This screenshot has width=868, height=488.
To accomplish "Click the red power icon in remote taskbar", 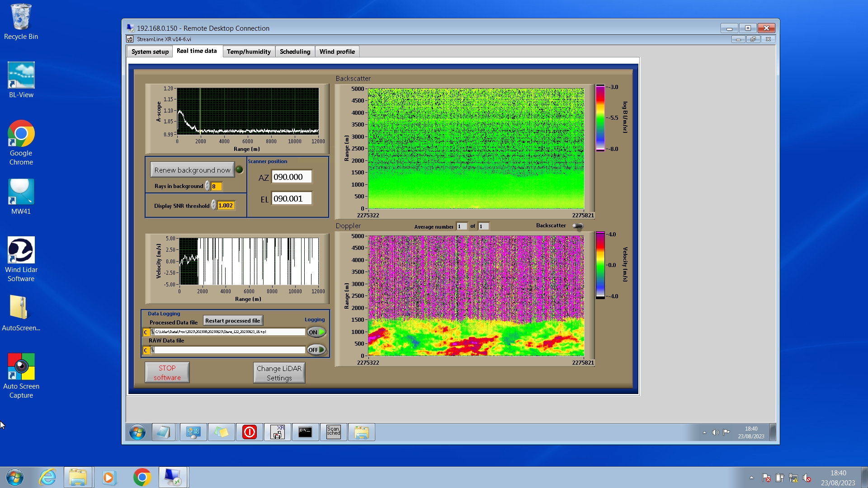I will click(x=249, y=432).
